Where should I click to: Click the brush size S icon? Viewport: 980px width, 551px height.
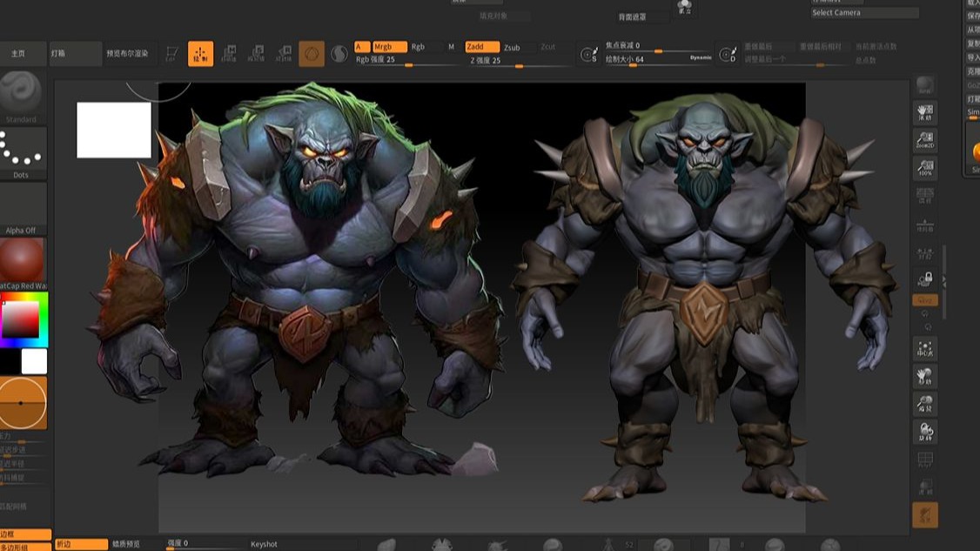tap(589, 55)
